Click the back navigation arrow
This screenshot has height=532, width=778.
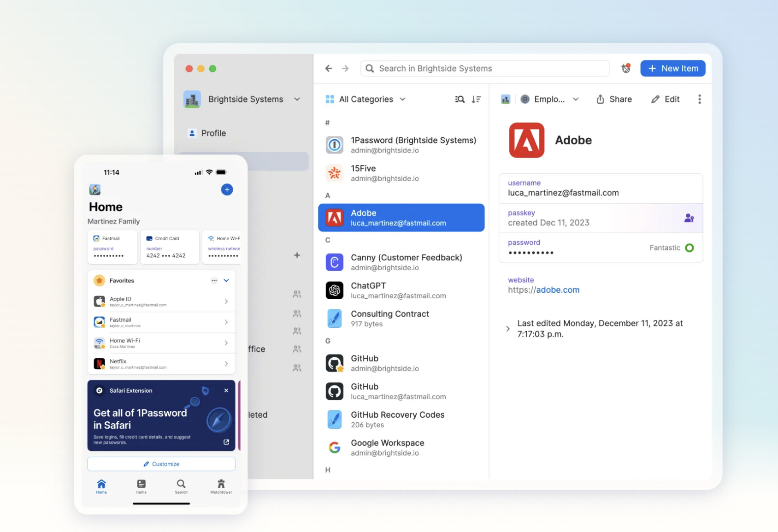pyautogui.click(x=329, y=69)
